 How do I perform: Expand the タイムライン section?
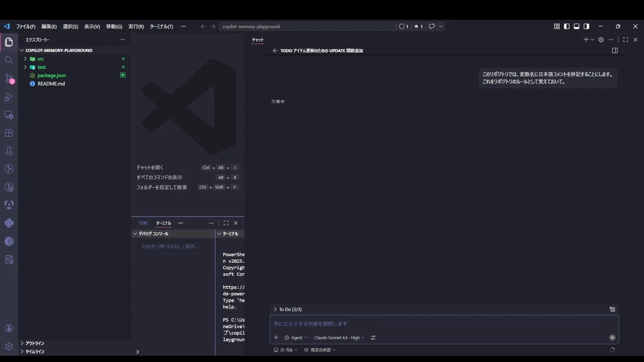pos(35,352)
